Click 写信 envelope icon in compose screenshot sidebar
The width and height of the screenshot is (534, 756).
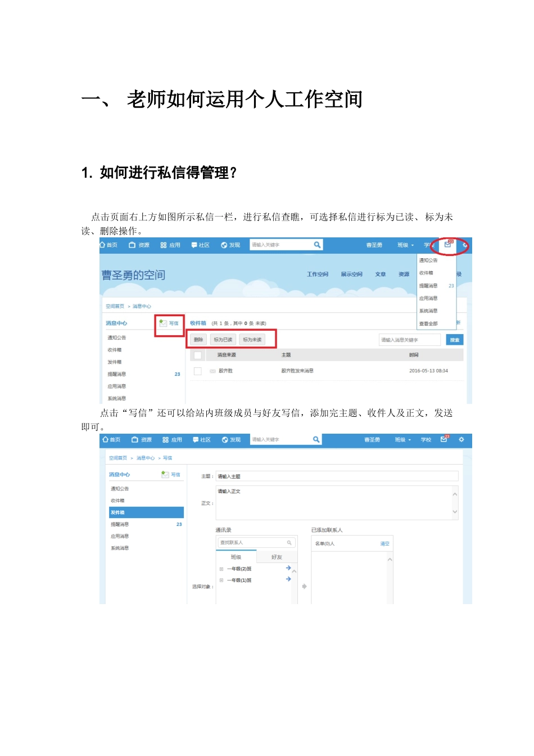tap(165, 475)
